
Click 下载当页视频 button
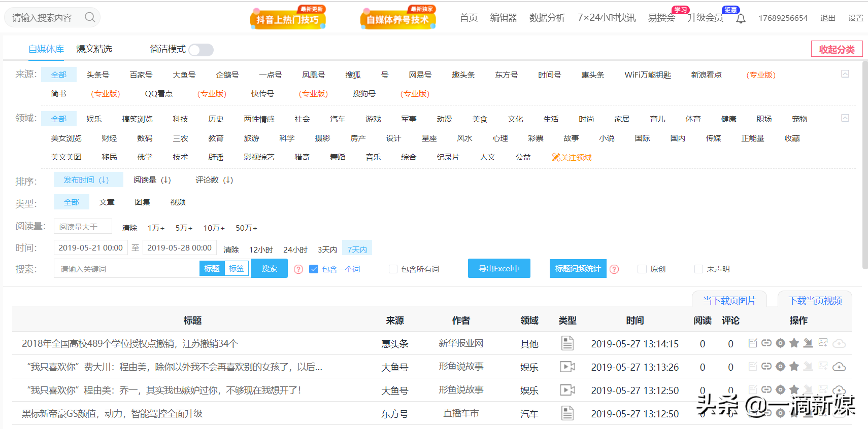pos(815,300)
